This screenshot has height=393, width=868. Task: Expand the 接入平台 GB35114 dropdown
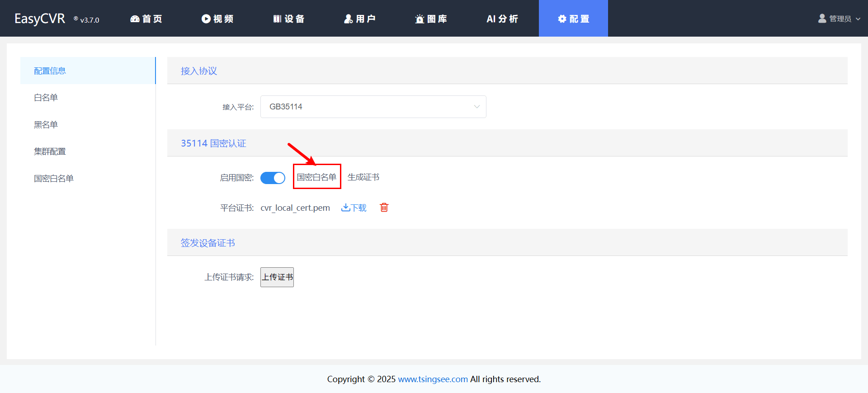click(x=373, y=107)
